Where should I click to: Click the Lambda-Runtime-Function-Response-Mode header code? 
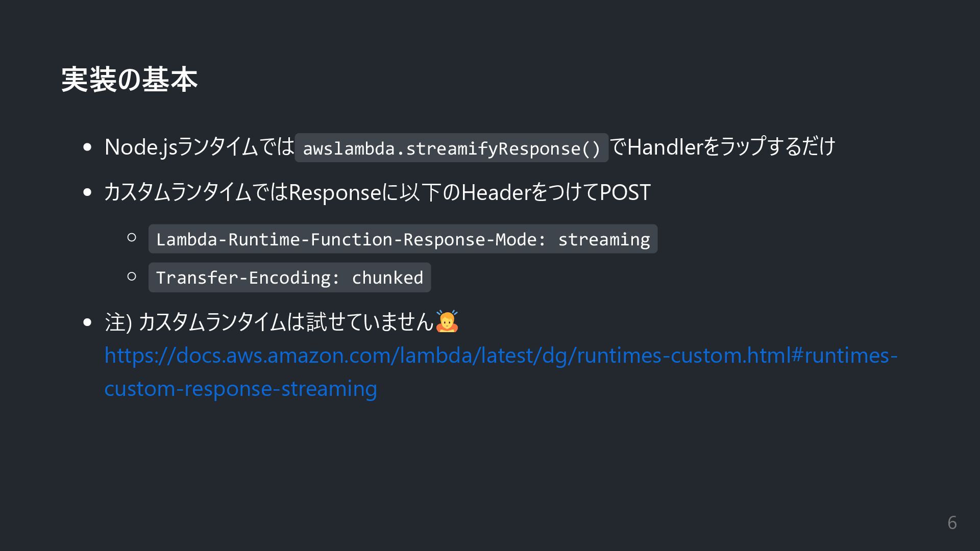coord(350,239)
